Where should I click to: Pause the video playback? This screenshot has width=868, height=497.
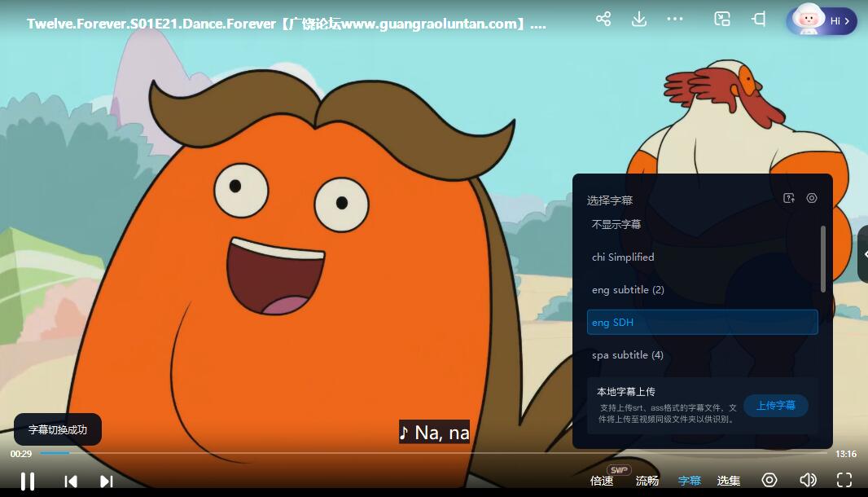27,481
